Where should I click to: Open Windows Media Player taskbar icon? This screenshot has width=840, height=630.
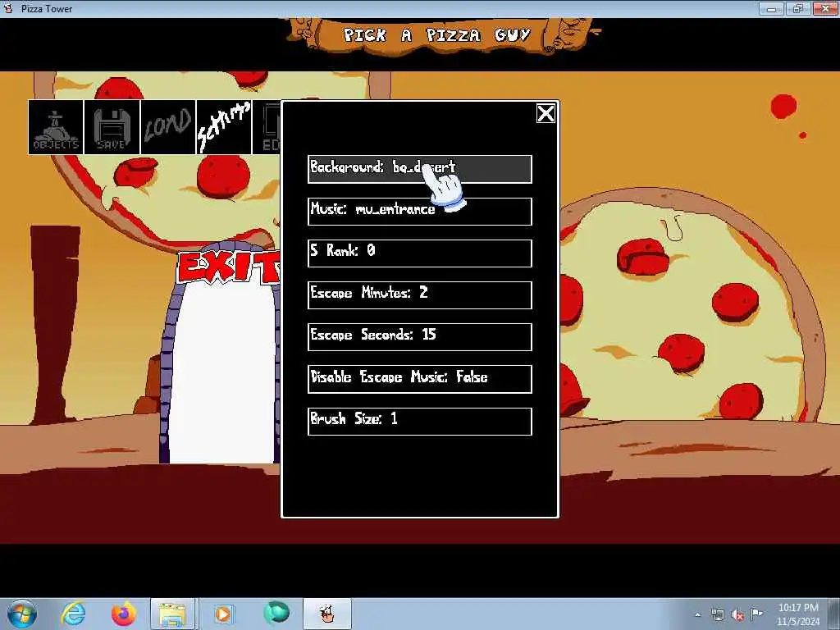pyautogui.click(x=223, y=614)
